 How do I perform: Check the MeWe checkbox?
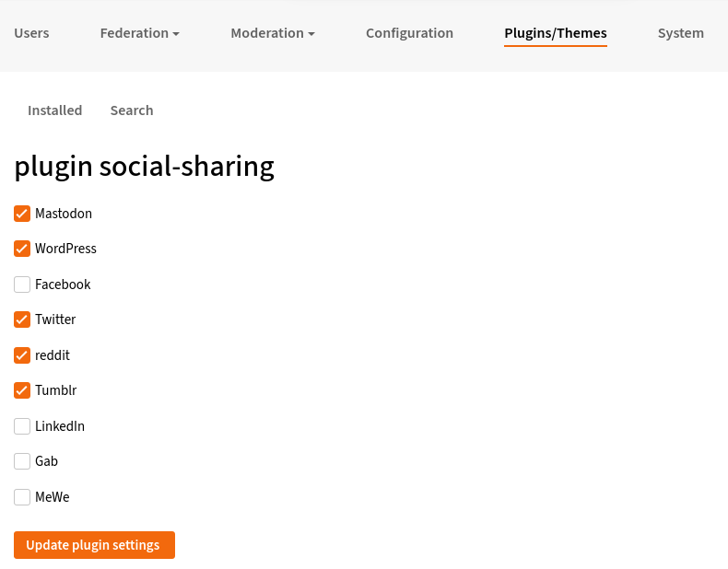click(22, 497)
